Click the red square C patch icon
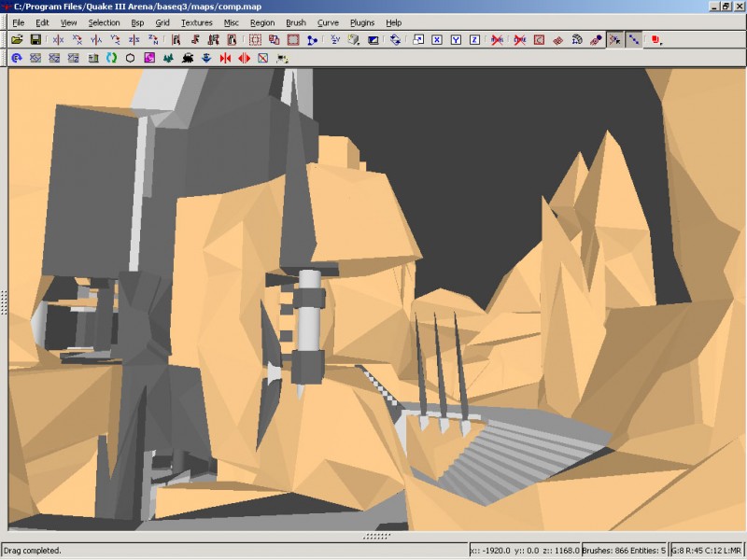Screen dimensions: 747x560 point(539,39)
